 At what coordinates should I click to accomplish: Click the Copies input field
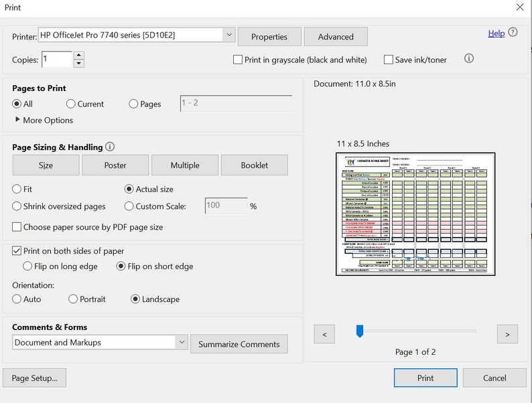57,60
